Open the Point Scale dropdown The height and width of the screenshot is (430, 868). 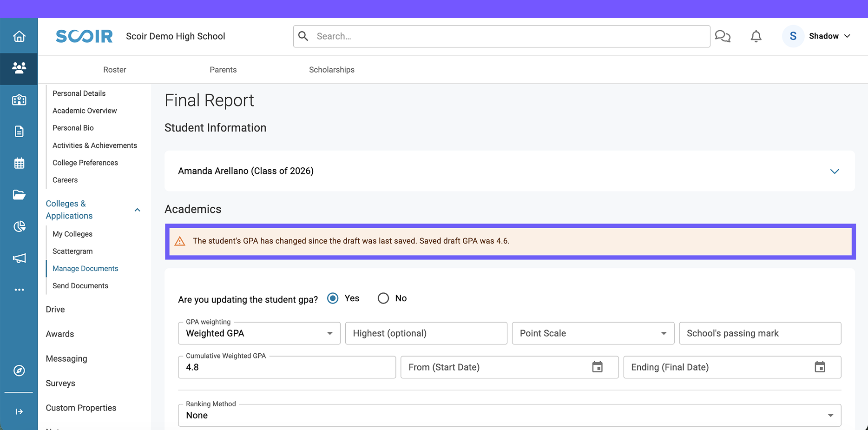click(x=592, y=333)
